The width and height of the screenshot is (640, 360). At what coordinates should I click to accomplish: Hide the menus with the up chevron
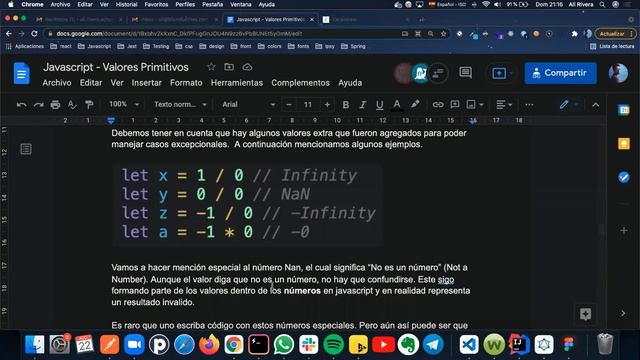[x=596, y=105]
